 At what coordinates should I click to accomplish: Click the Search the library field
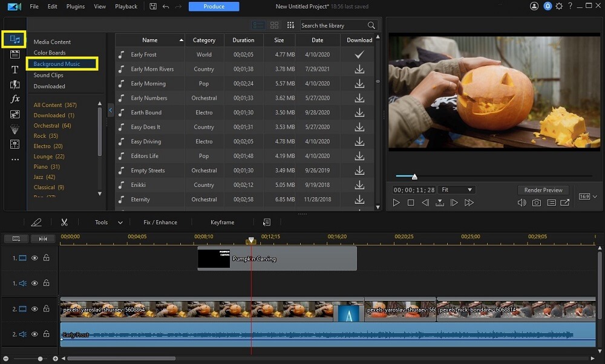tap(333, 25)
